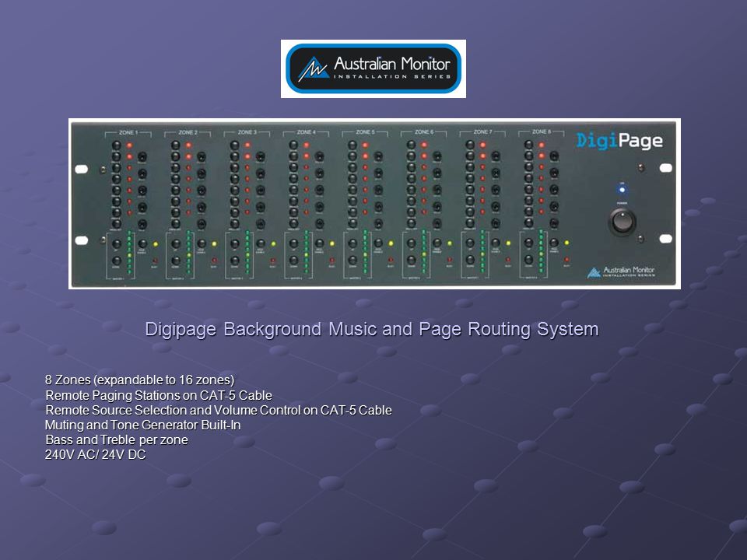Click the round Power knob on the DigiPage panel

[x=622, y=222]
